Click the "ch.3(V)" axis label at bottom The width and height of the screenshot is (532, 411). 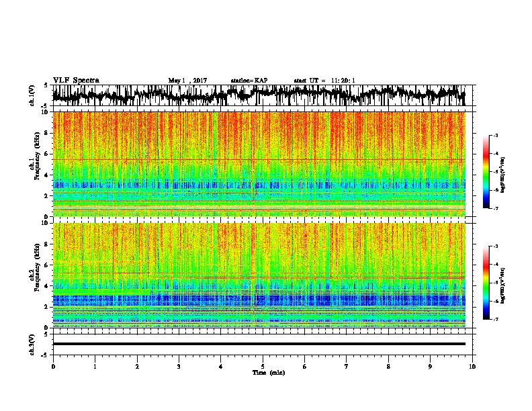coord(32,345)
